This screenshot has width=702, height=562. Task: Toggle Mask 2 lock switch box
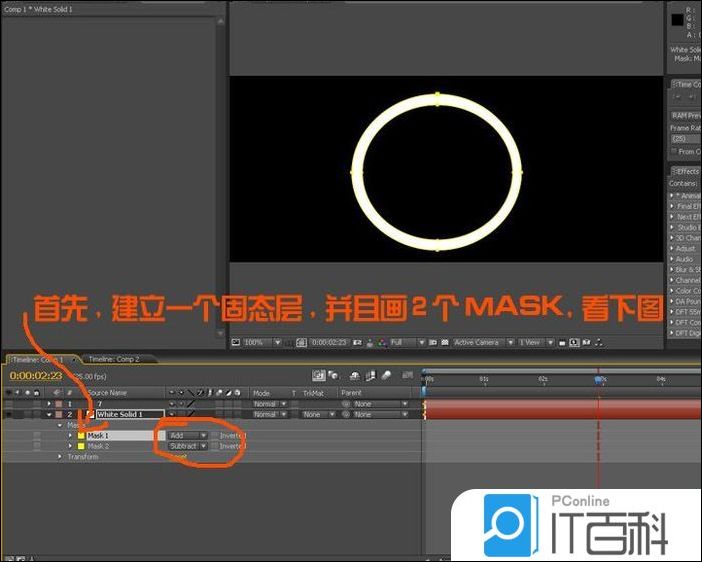coord(37,446)
